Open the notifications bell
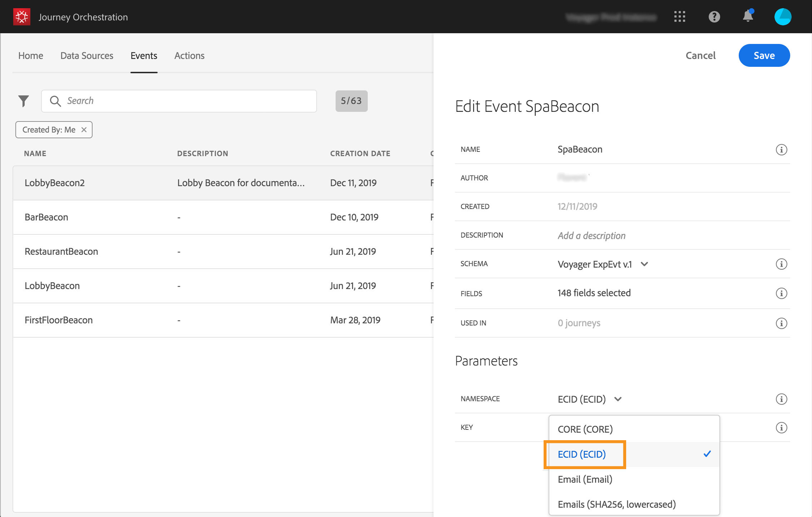The image size is (812, 517). [748, 16]
